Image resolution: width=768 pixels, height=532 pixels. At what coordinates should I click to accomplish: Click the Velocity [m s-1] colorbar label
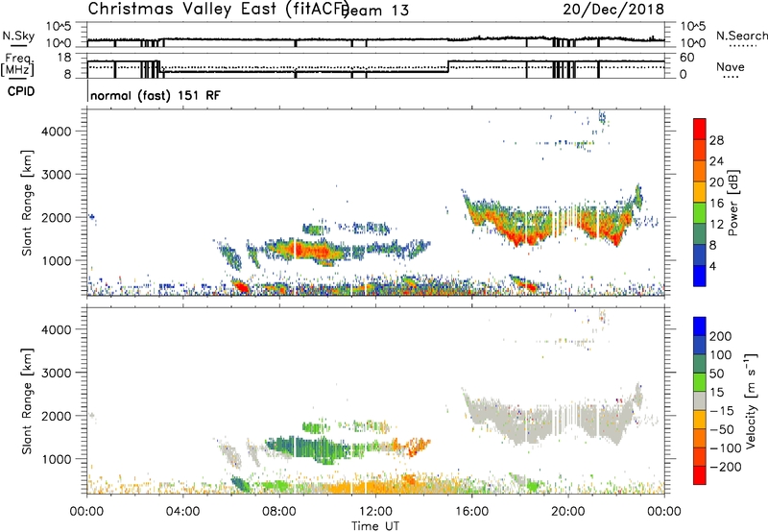[750, 400]
